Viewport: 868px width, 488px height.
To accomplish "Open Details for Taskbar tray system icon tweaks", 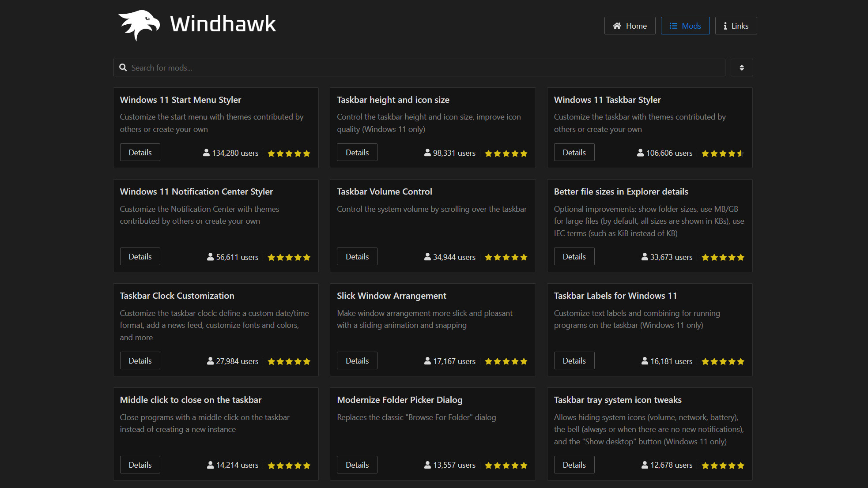I will pos(574,465).
